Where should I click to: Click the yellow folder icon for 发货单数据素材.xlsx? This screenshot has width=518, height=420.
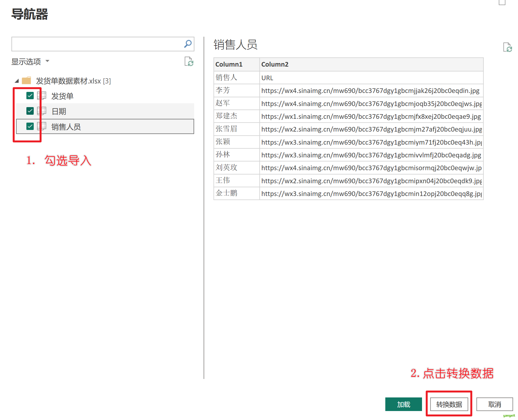click(x=26, y=81)
